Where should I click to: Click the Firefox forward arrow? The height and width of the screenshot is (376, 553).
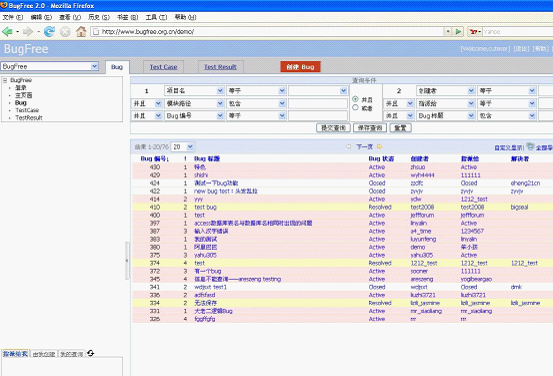point(28,32)
